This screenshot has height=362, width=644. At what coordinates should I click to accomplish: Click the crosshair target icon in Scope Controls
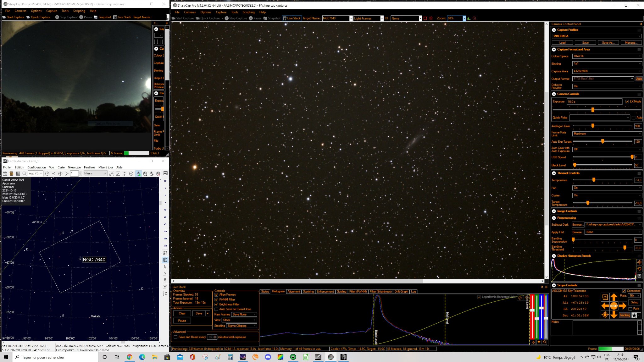tap(605, 315)
